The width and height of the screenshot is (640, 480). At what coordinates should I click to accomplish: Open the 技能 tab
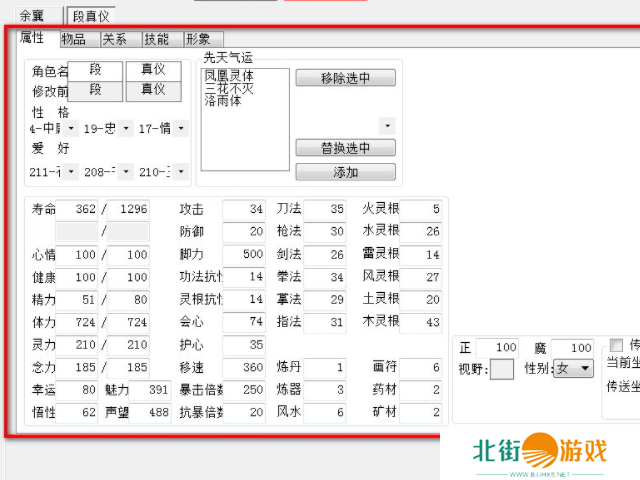pos(156,39)
